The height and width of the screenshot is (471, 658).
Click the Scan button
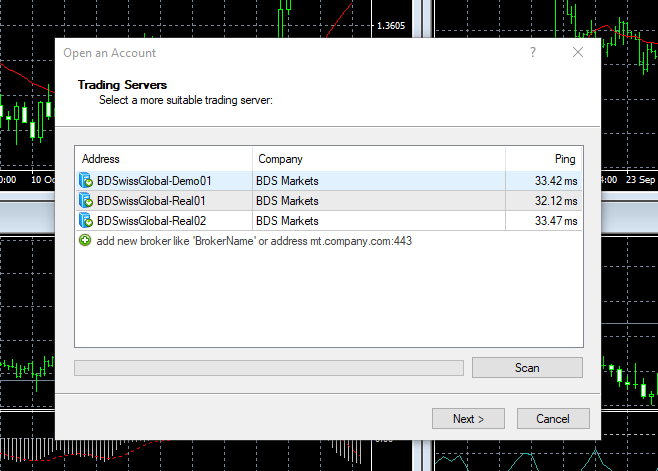(527, 368)
